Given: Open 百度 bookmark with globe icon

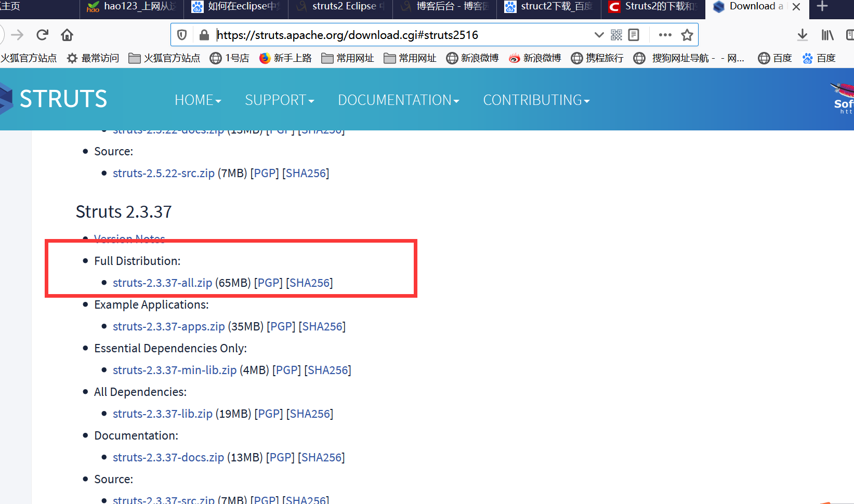Looking at the screenshot, I should pos(775,58).
